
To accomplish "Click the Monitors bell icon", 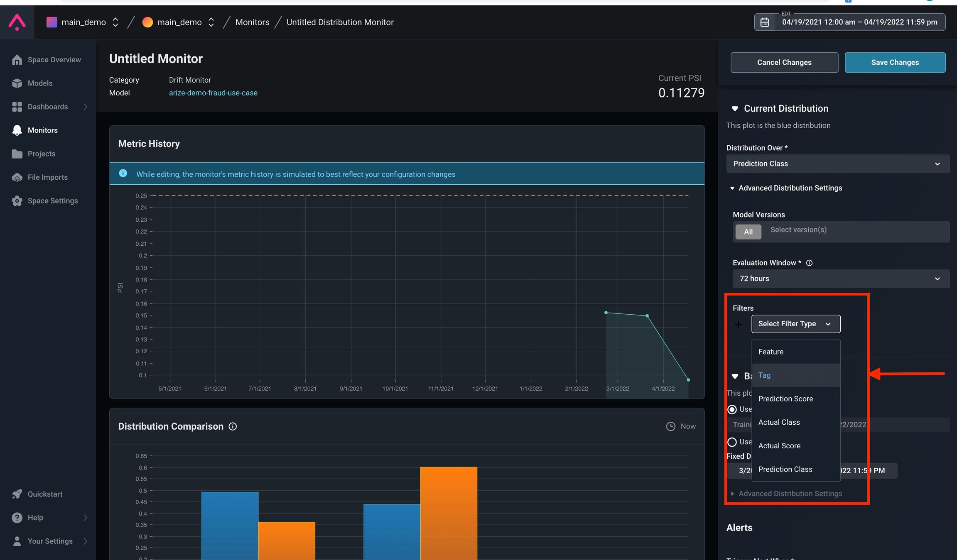I will 17,130.
